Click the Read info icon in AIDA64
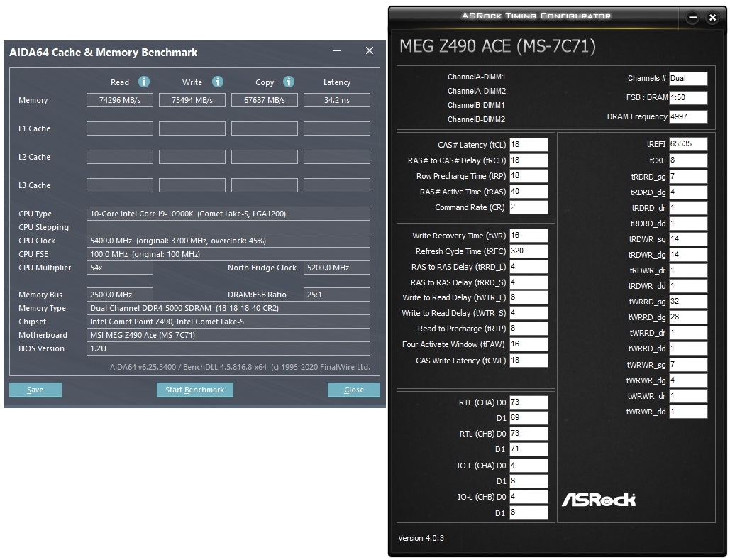The image size is (730, 560). tap(144, 82)
